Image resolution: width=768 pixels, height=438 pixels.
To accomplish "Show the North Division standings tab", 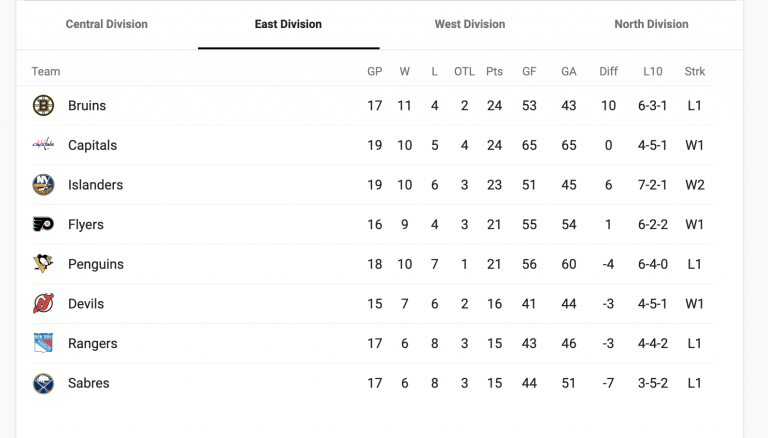I will pyautogui.click(x=651, y=24).
